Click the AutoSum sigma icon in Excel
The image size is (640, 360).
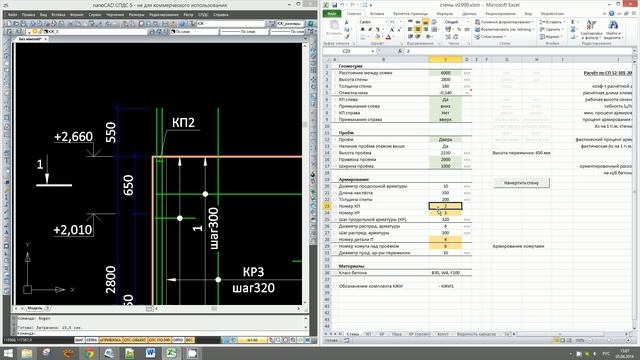[x=573, y=22]
